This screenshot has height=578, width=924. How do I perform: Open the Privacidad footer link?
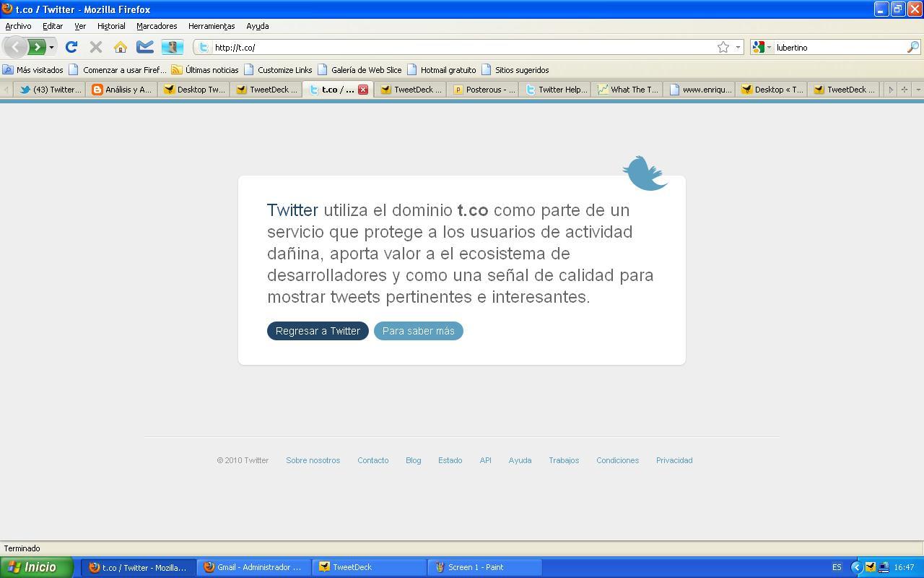[x=674, y=460]
